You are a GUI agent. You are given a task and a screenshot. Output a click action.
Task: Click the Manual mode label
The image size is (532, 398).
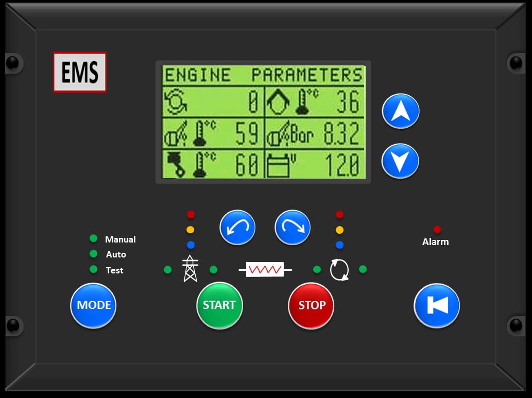[x=120, y=239]
